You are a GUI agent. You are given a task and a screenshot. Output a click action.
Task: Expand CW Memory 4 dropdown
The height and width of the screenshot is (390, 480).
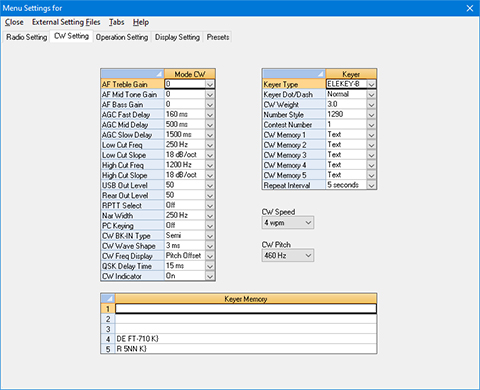tap(371, 165)
